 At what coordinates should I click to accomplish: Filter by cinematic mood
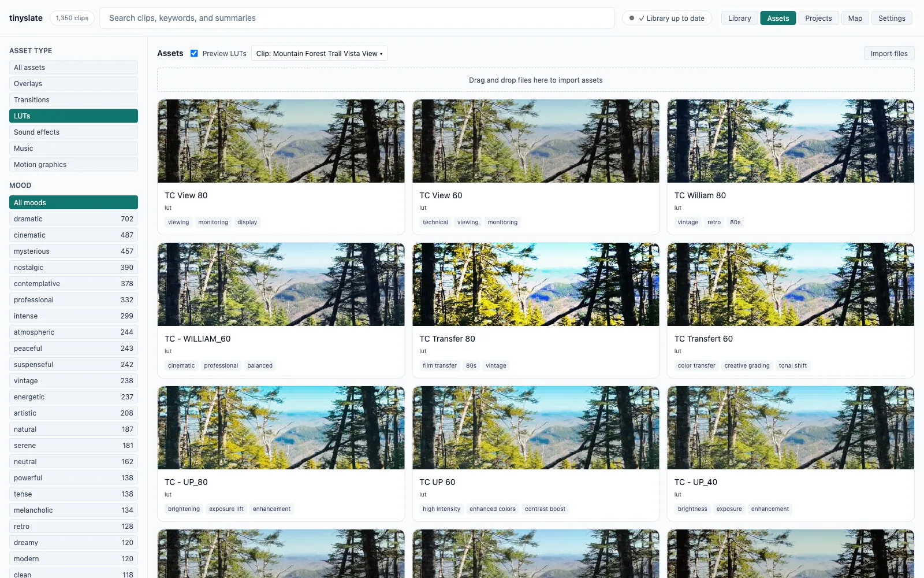pos(73,235)
